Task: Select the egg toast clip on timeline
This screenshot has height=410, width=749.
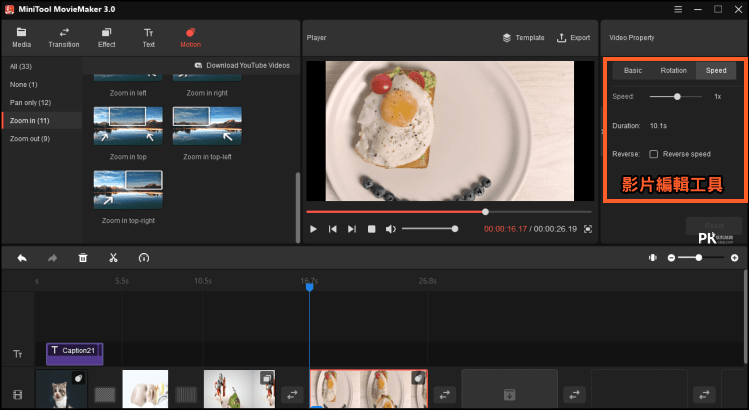Action: (x=368, y=389)
